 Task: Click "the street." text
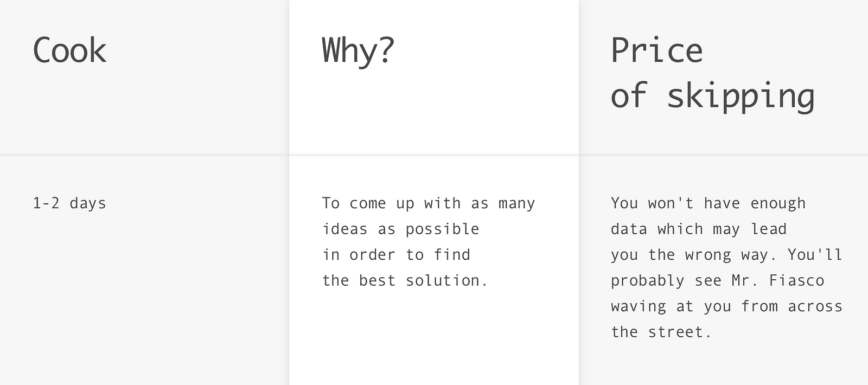(661, 332)
